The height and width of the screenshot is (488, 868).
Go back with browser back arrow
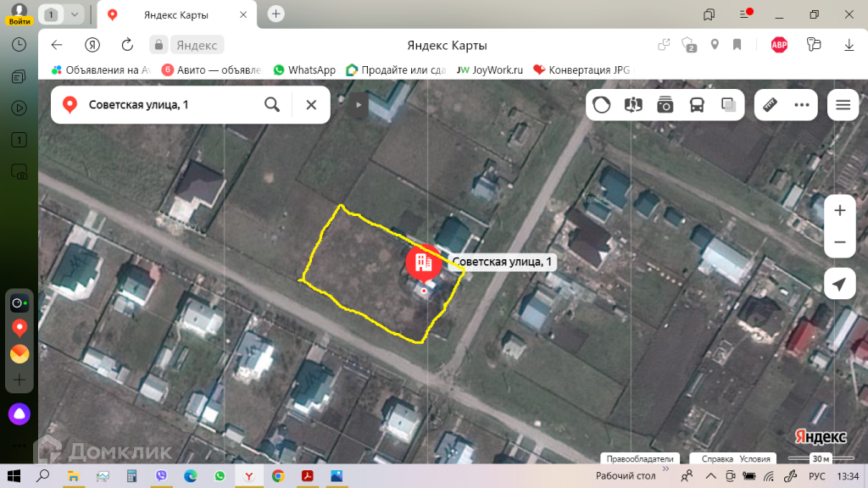click(x=57, y=45)
